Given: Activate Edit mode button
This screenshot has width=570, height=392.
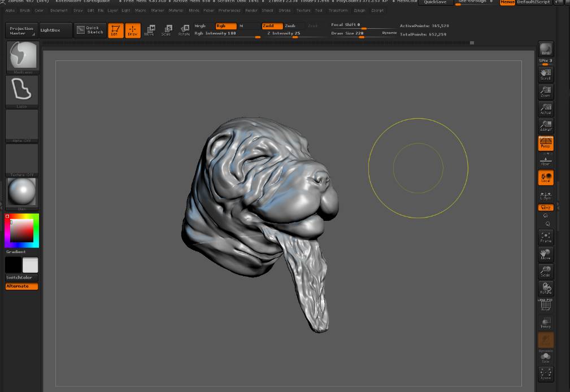Looking at the screenshot, I should click(x=116, y=30).
